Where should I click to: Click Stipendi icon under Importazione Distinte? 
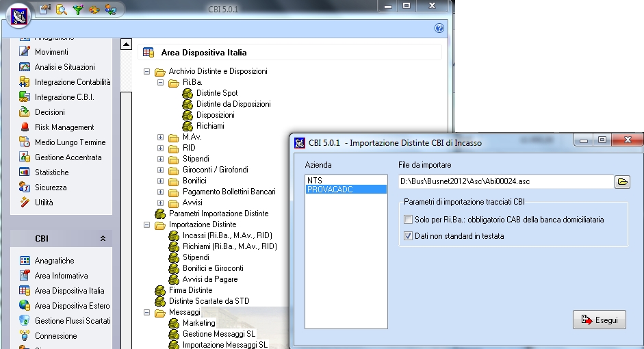click(x=174, y=257)
